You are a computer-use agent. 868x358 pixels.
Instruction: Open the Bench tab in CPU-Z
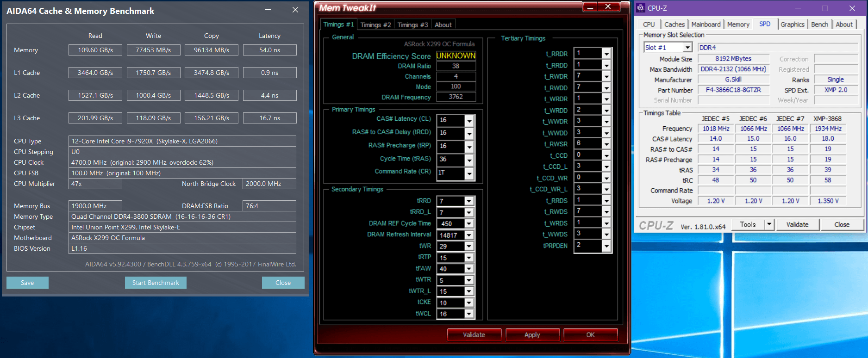click(819, 25)
